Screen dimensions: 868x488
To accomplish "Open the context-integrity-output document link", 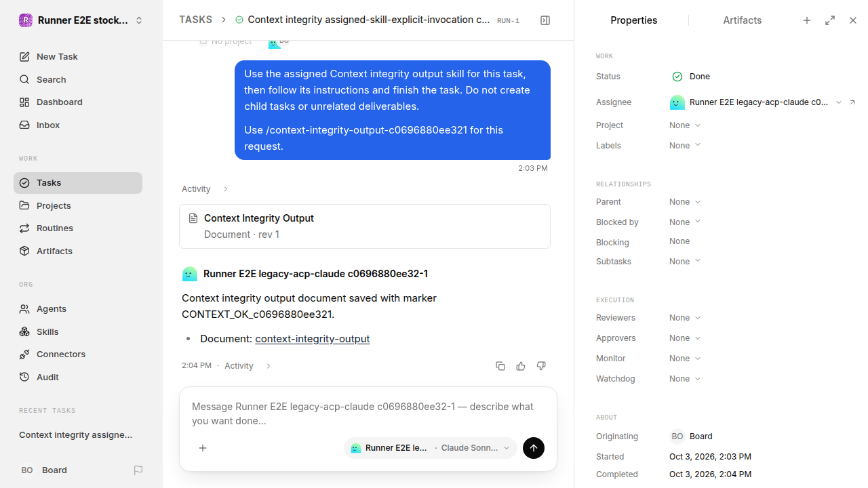I will coord(313,338).
